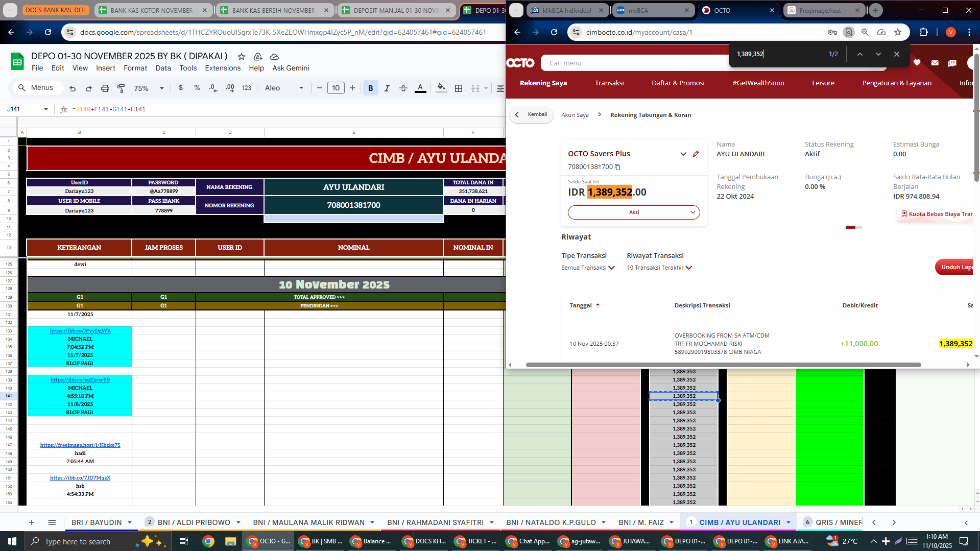Edit the OCTO Savers Plus account name
980x551 pixels.
696,154
